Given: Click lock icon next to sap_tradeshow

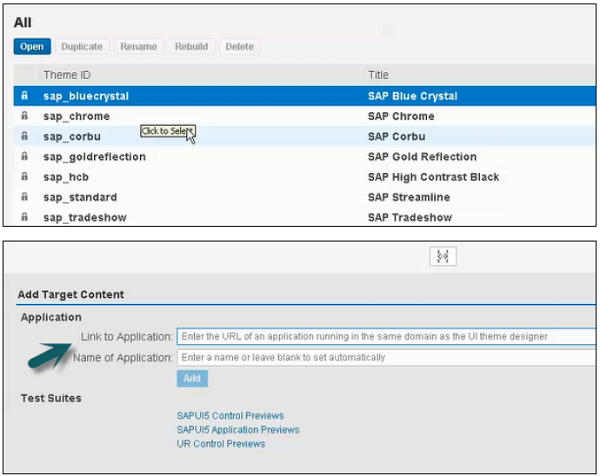Looking at the screenshot, I should coord(24,217).
